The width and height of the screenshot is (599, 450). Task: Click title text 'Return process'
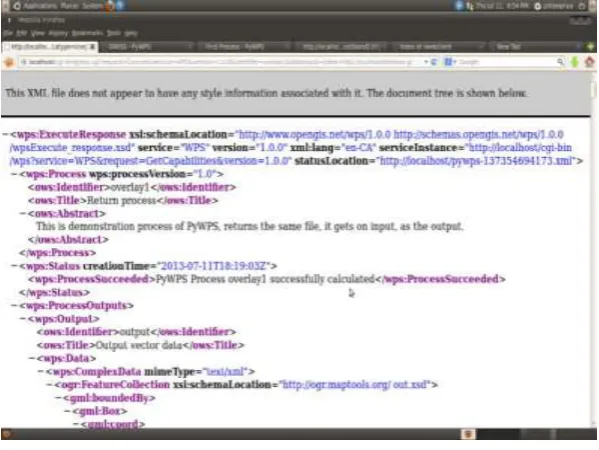tap(121, 201)
